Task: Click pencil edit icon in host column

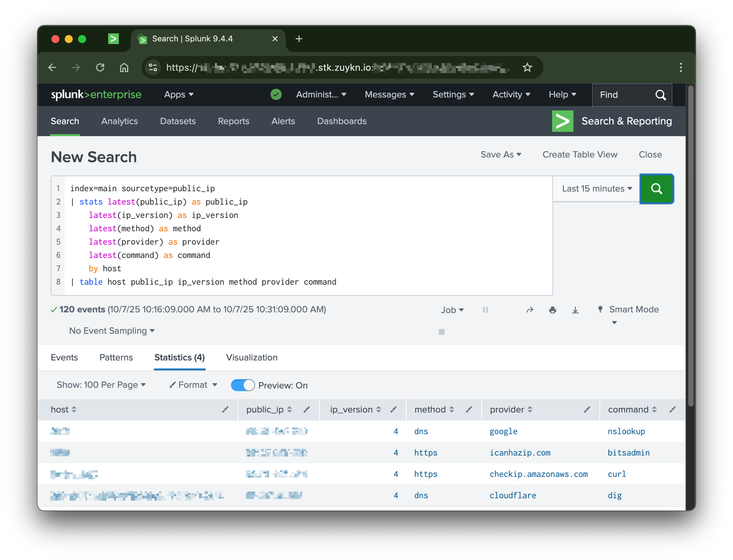Action: click(225, 409)
